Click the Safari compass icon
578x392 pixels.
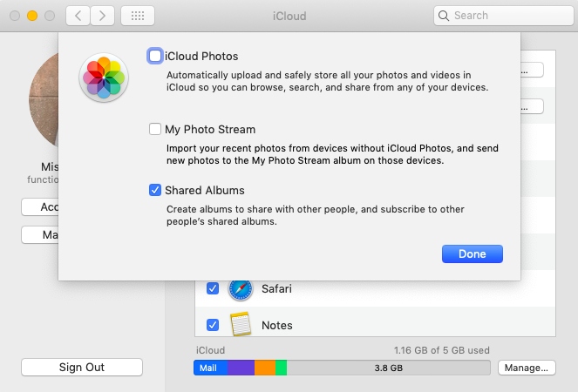[241, 289]
